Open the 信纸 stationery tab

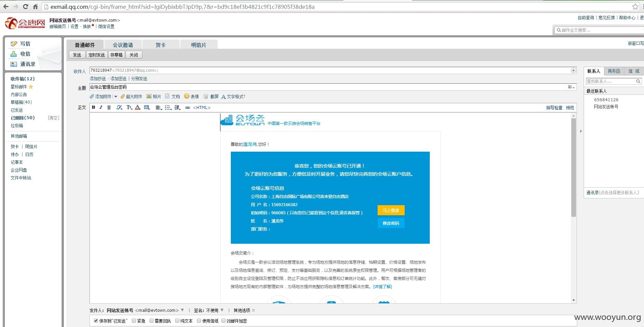point(634,71)
